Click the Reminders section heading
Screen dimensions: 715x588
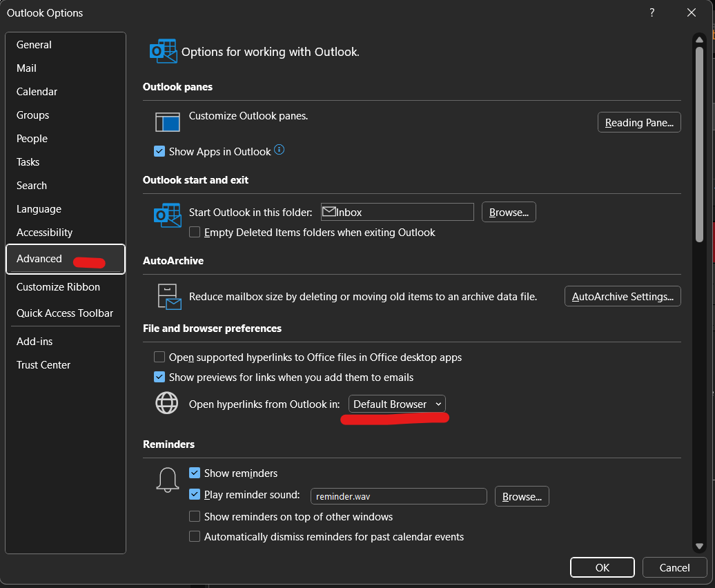[x=168, y=444]
